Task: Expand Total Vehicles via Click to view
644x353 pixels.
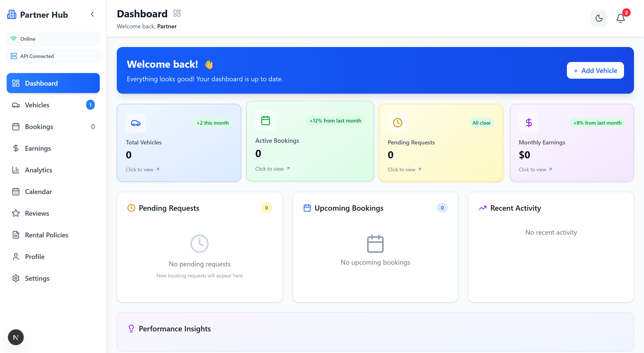Action: [142, 169]
